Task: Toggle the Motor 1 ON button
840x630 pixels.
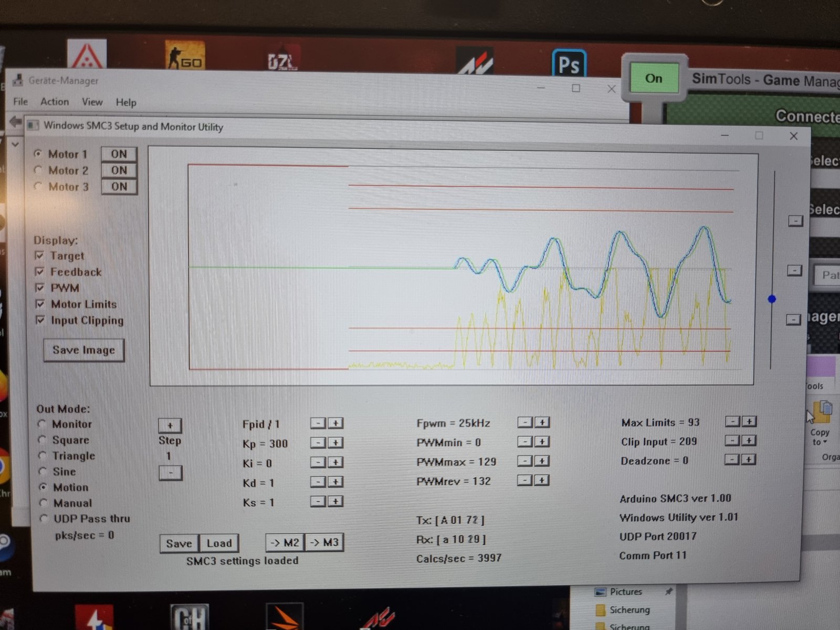Action: click(119, 154)
